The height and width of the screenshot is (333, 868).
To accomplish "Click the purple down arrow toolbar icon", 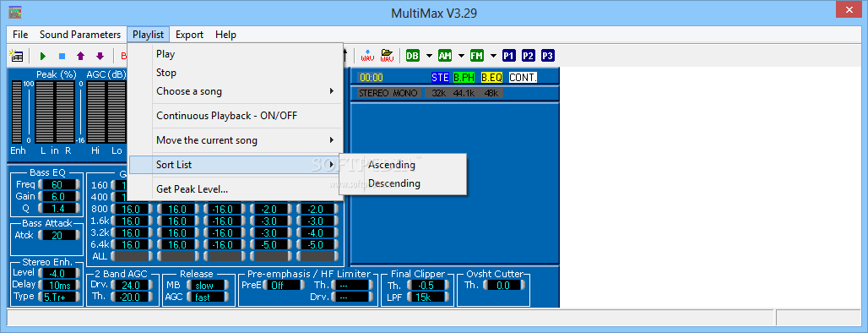I will tap(100, 56).
